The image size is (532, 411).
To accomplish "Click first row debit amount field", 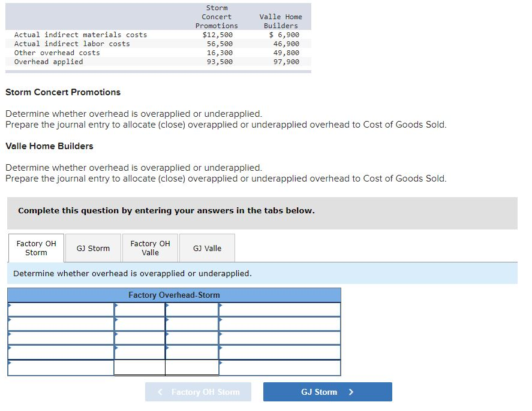I will tap(140, 309).
